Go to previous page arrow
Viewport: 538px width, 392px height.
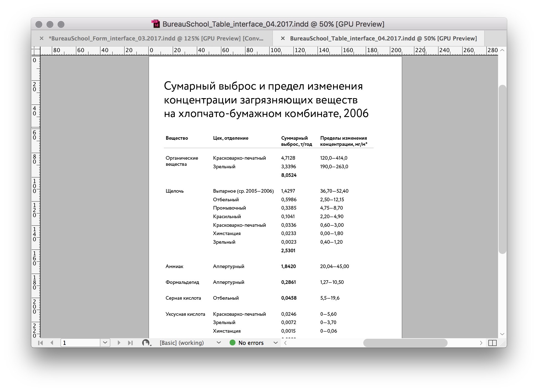(x=52, y=343)
